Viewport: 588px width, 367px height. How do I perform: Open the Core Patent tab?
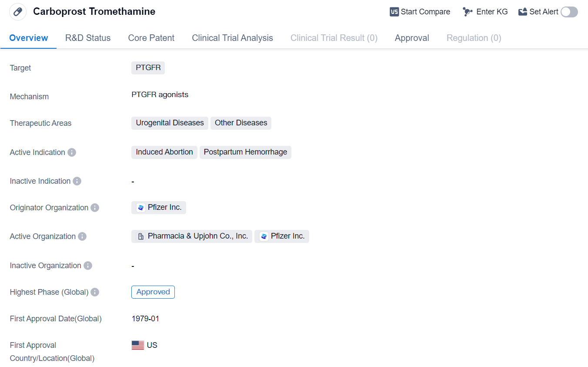point(151,38)
